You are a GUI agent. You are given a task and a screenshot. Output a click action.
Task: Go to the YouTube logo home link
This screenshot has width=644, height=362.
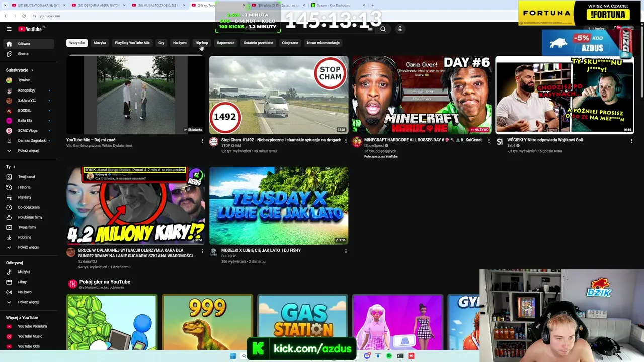[30, 29]
